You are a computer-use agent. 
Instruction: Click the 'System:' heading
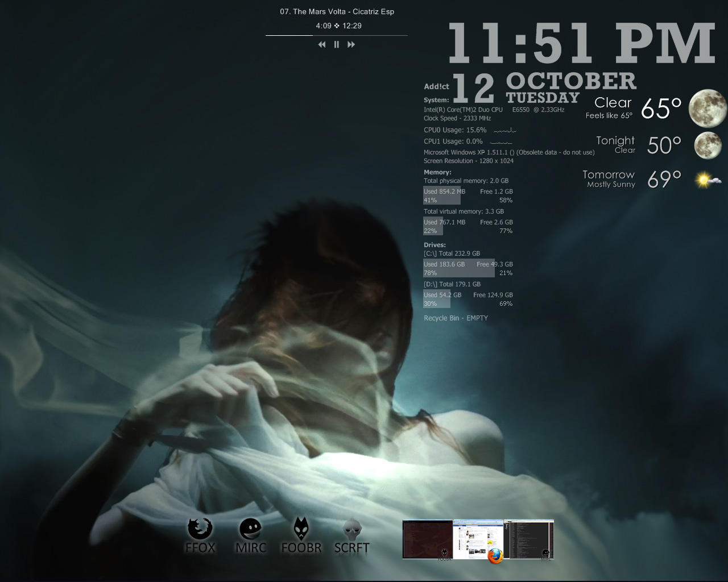436,100
